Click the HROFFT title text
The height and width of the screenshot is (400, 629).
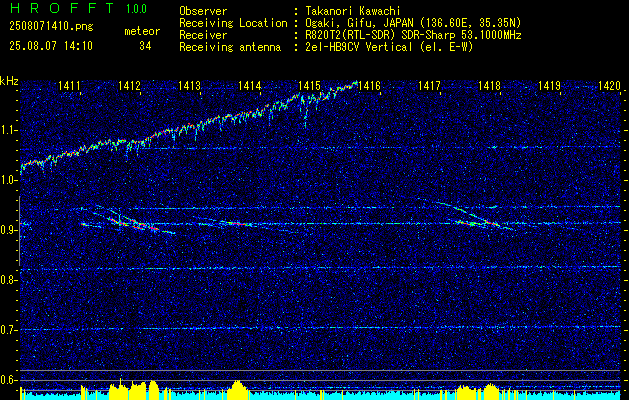(x=61, y=8)
